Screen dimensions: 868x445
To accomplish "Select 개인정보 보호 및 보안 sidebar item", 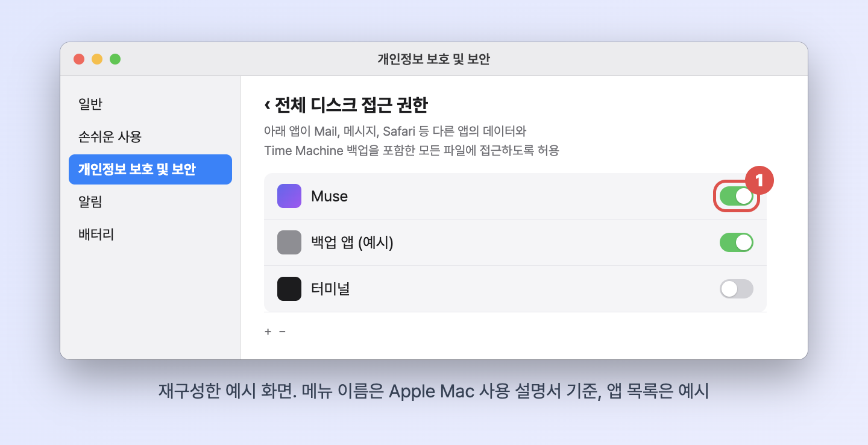I will pos(151,169).
